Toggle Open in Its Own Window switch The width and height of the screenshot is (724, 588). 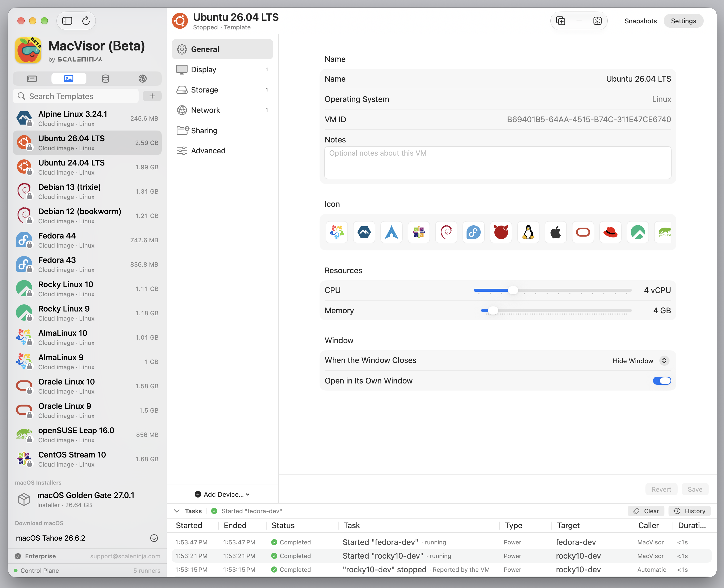[x=662, y=381]
